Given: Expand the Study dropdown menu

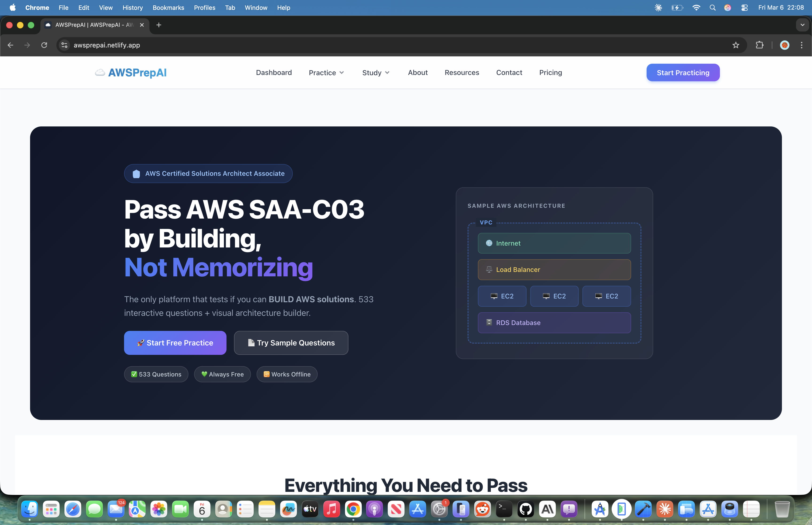Looking at the screenshot, I should click(x=375, y=72).
